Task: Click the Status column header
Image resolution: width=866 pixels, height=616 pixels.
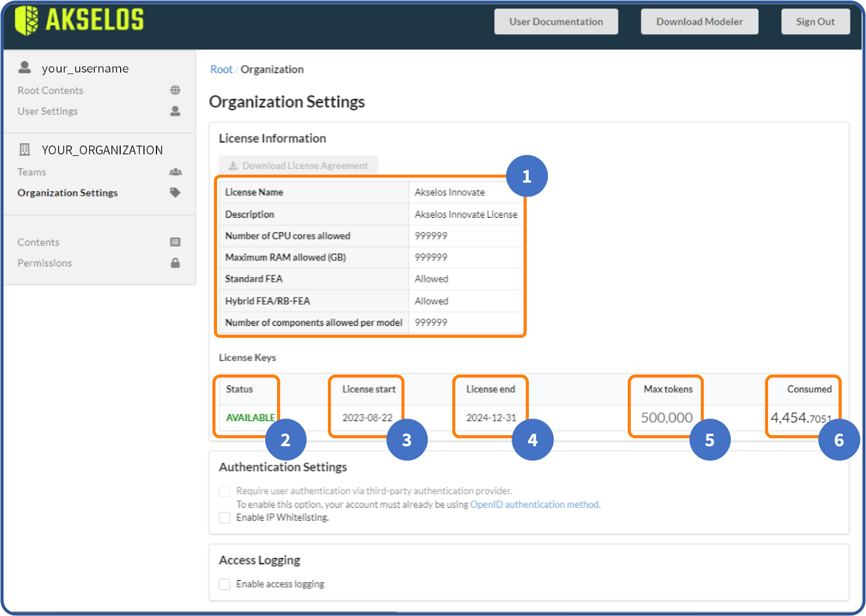Action: click(239, 389)
